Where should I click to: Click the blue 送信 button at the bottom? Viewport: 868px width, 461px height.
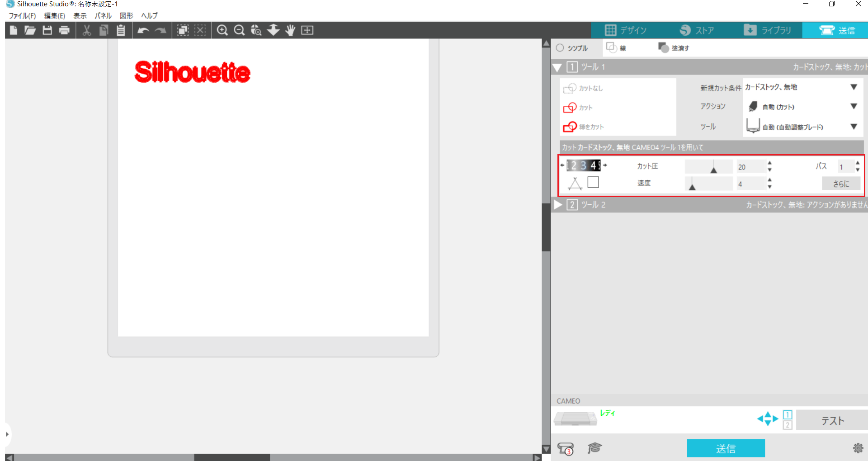pyautogui.click(x=726, y=448)
